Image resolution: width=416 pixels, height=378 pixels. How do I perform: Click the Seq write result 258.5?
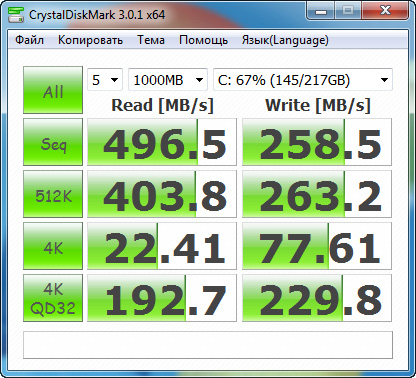click(x=317, y=142)
